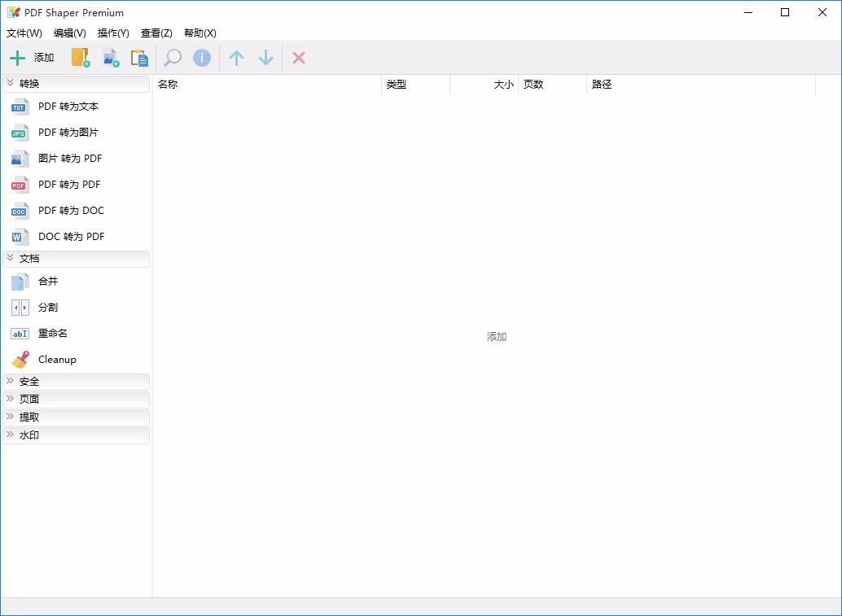
Task: Click the red X remove icon
Action: tap(299, 58)
